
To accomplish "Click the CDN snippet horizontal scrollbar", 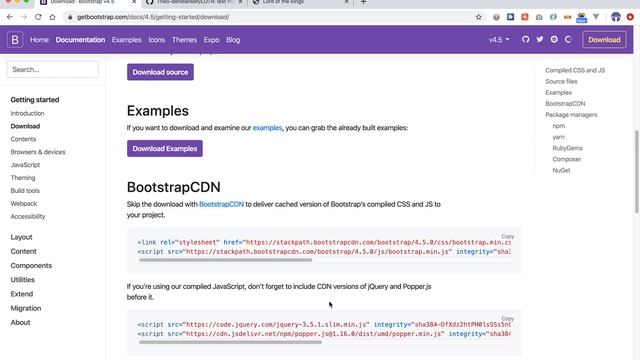I will point(226,260).
